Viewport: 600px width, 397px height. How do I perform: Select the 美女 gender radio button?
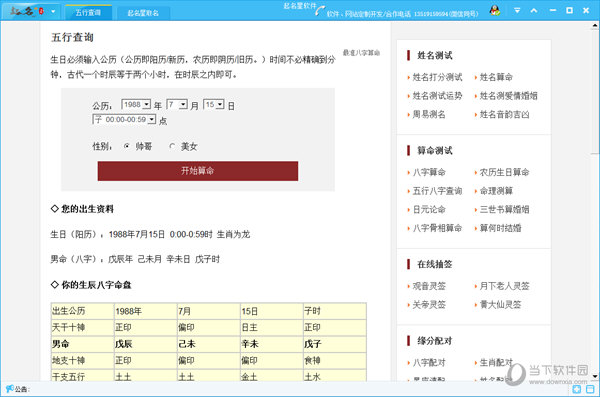click(x=172, y=146)
